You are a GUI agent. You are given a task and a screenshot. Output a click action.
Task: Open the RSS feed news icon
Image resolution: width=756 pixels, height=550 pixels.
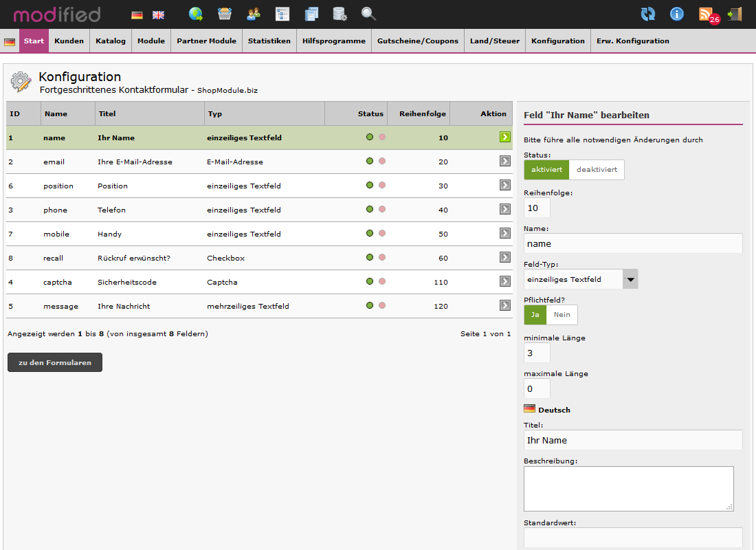coord(706,14)
